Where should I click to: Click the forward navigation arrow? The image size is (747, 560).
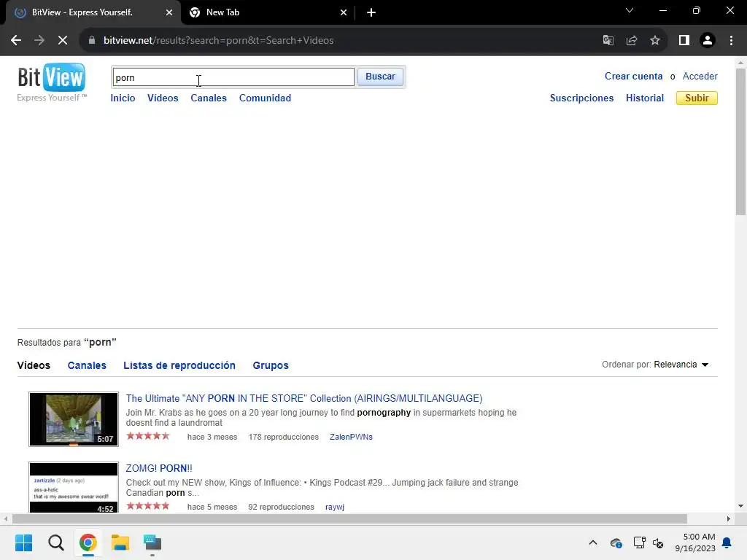39,41
